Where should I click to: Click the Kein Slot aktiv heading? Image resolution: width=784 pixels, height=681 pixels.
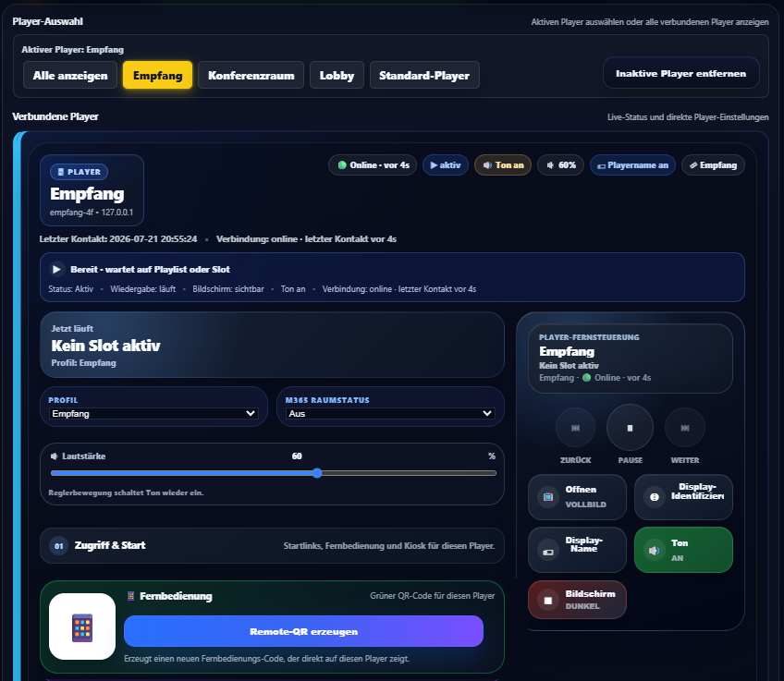point(105,346)
